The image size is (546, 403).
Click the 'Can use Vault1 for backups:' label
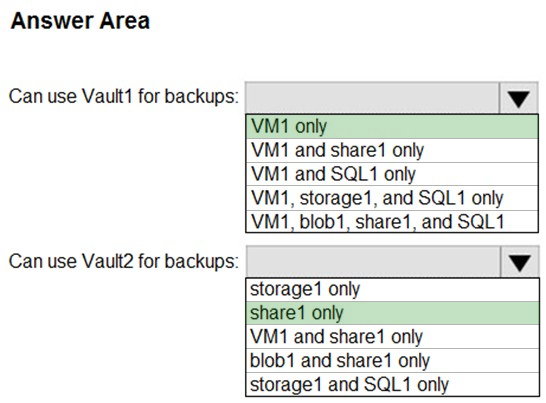click(x=124, y=96)
